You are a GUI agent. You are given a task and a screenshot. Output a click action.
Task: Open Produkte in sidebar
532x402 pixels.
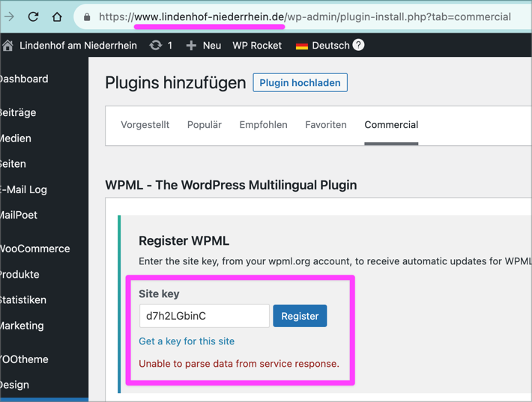tap(19, 275)
